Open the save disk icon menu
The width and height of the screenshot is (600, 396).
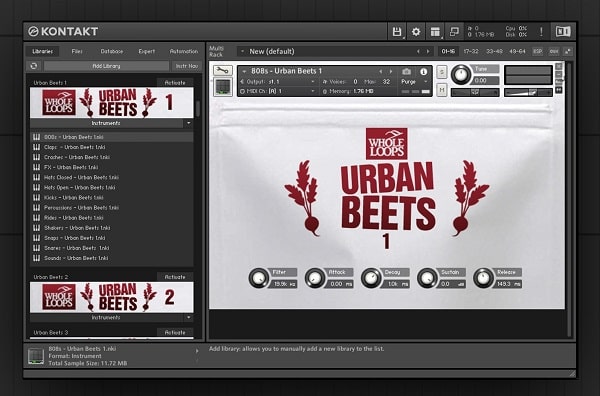coord(397,31)
